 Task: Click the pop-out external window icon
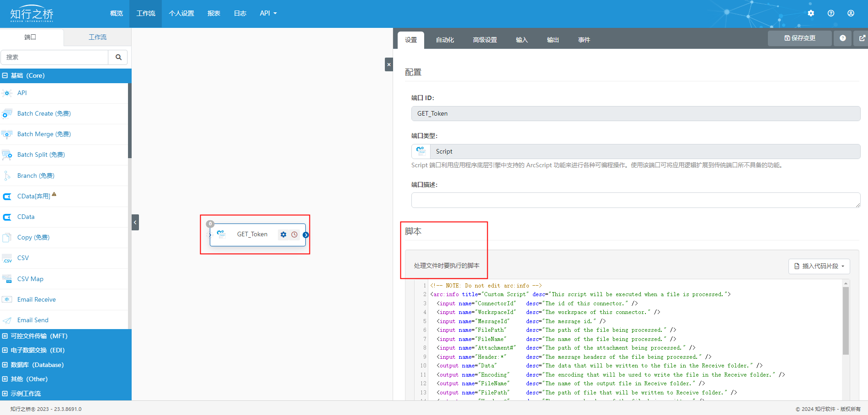pyautogui.click(x=862, y=38)
